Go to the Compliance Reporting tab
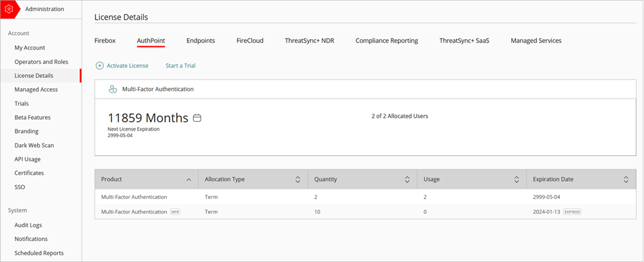 pyautogui.click(x=387, y=41)
